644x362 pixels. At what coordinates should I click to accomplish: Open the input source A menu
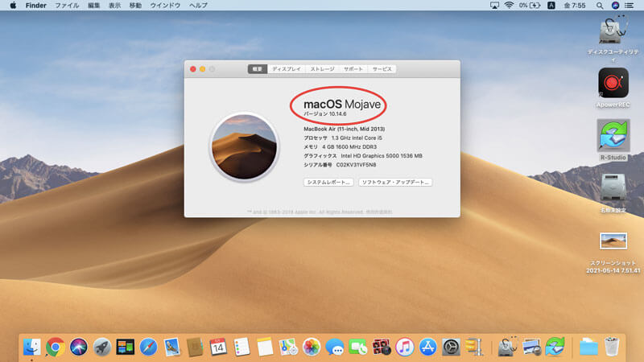[x=551, y=6]
